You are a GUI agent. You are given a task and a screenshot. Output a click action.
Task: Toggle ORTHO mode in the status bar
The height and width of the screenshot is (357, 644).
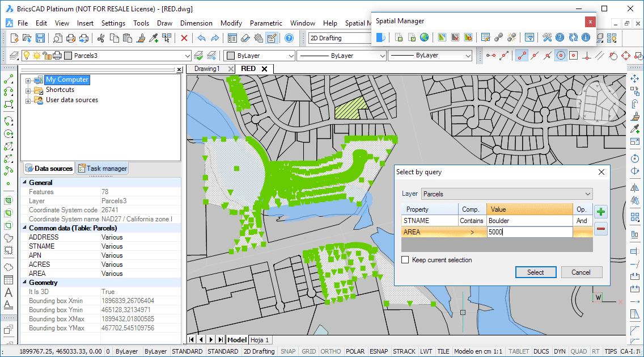(330, 351)
